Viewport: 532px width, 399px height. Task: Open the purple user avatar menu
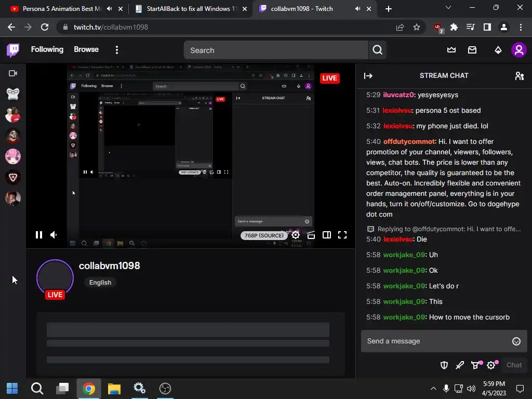point(519,50)
